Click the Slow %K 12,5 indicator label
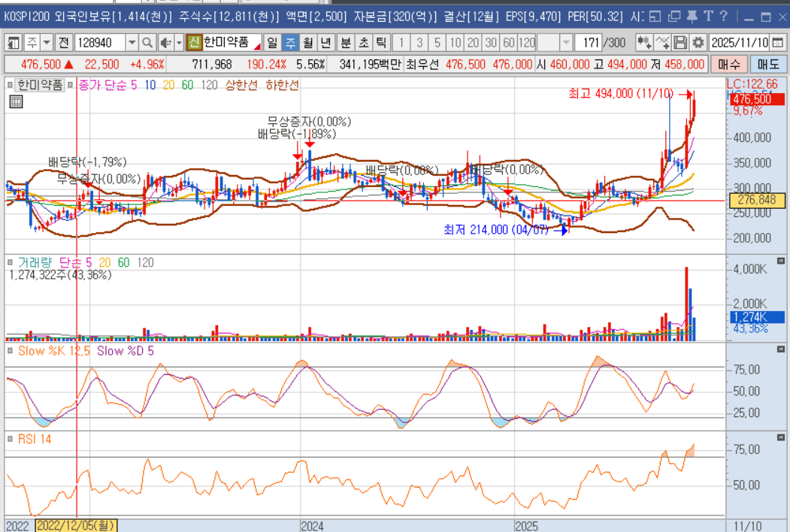Screen dimensions: 790x532 pyautogui.click(x=54, y=351)
